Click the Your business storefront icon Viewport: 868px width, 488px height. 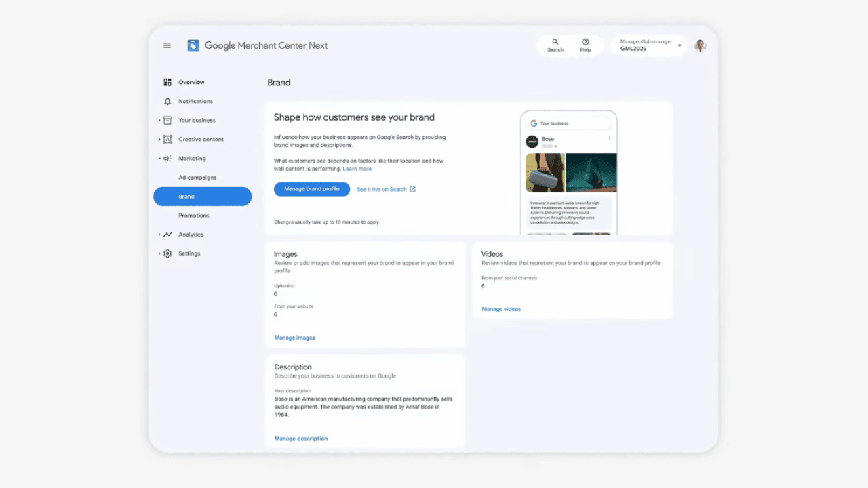point(167,120)
